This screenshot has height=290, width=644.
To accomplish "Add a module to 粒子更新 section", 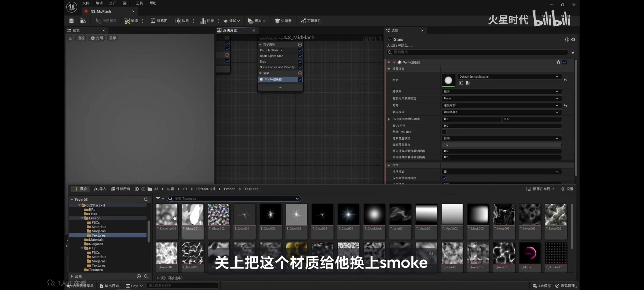I will (300, 45).
